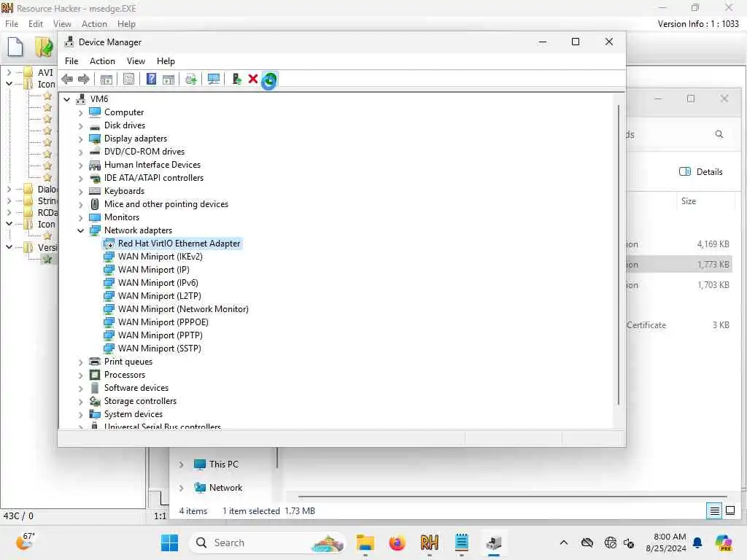This screenshot has height=560, width=747.
Task: Click the red X Uninstall device icon
Action: click(x=253, y=79)
